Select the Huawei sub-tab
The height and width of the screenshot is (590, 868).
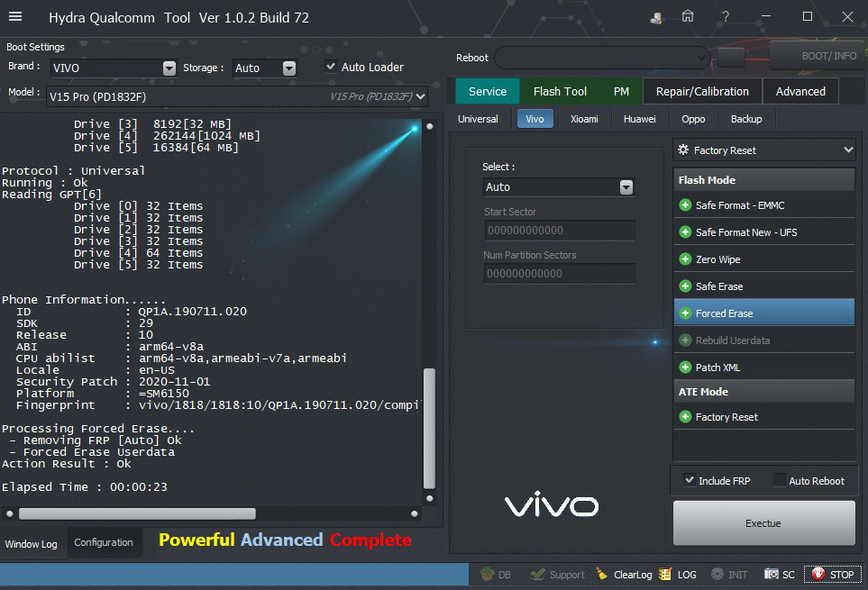[x=639, y=119]
